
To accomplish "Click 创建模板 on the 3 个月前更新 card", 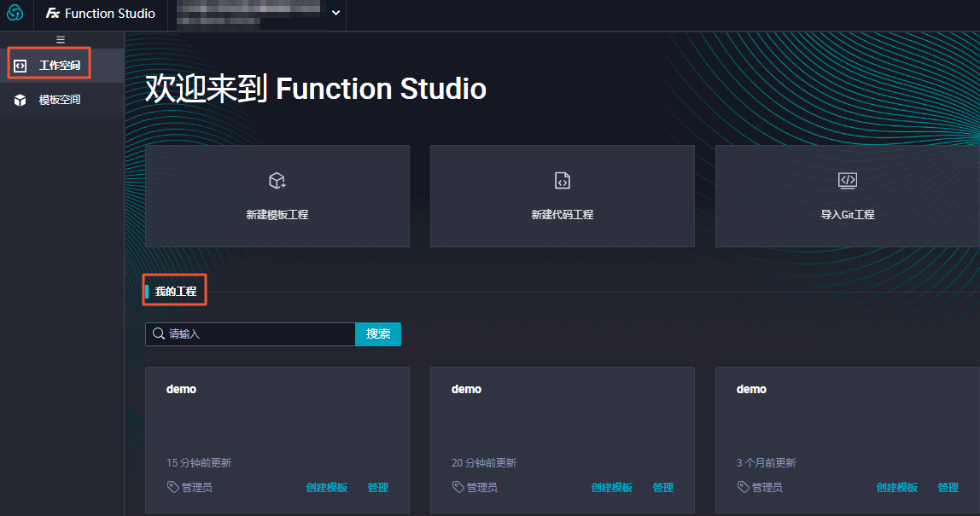I will click(x=897, y=487).
